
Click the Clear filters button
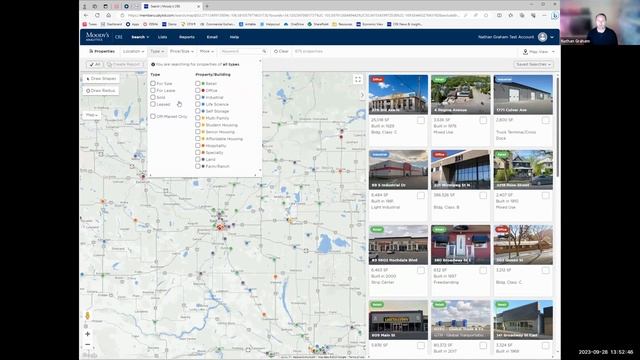pyautogui.click(x=281, y=51)
